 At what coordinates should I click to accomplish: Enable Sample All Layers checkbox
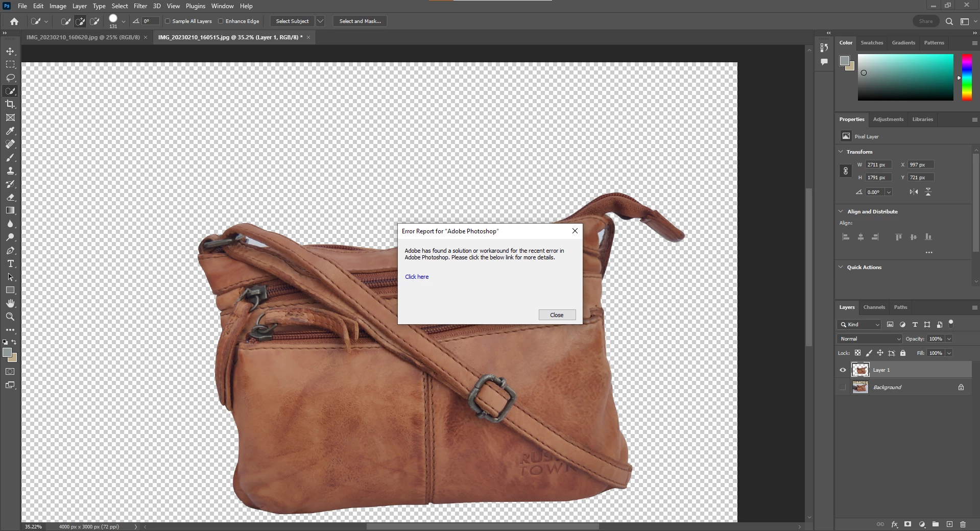click(x=168, y=21)
